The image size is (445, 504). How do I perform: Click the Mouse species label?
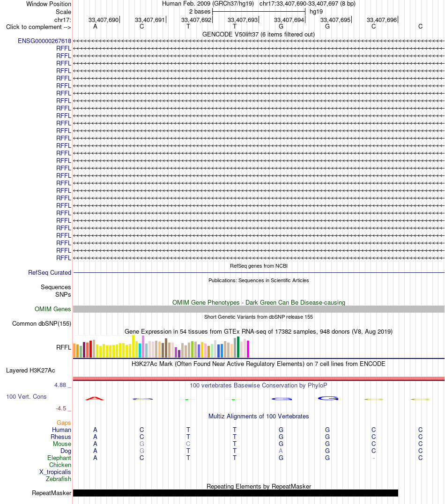click(62, 444)
